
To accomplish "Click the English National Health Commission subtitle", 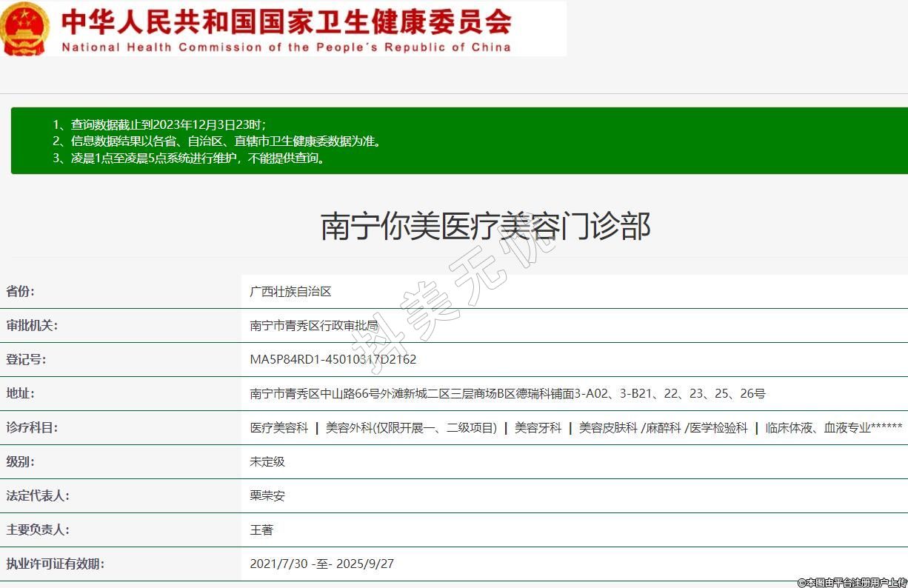I will coord(286,47).
